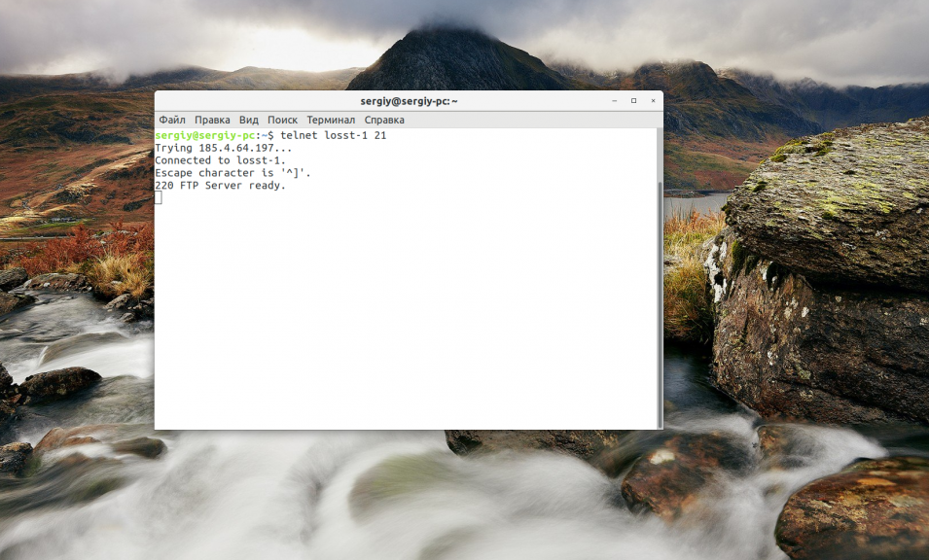This screenshot has height=560, width=929.
Task: Open the Справка help menu
Action: pos(384,120)
